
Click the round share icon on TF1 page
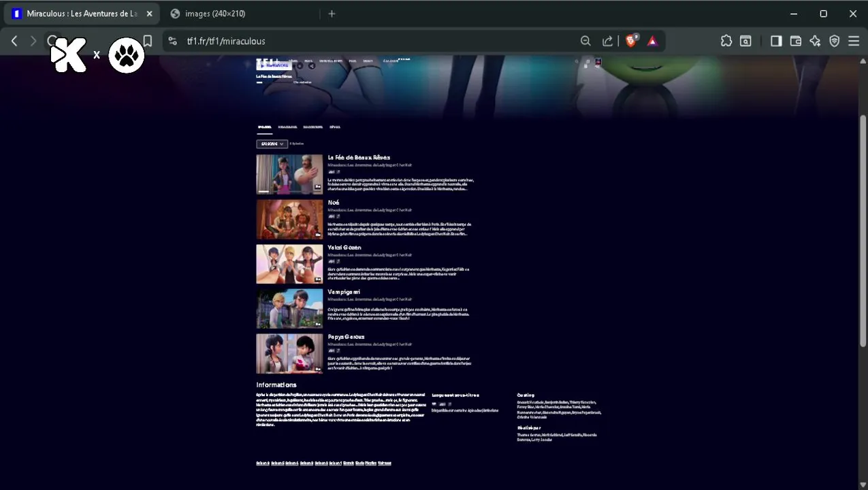click(311, 66)
